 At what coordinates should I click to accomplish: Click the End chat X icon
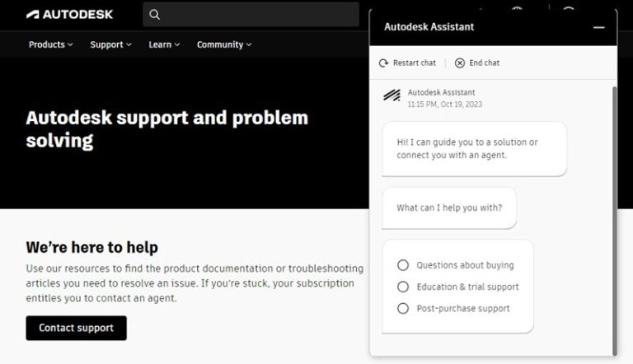coord(459,63)
